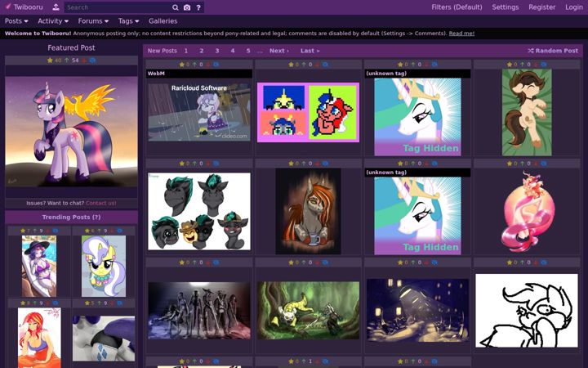588x368 pixels.
Task: Open the black-and-white sketch pony thumbnail
Action: (527, 311)
